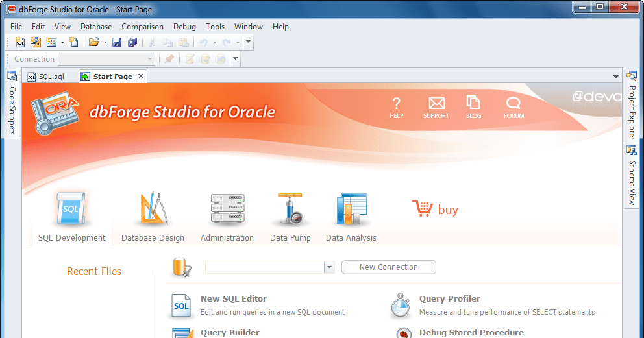Select the Database Design category

pos(153,217)
